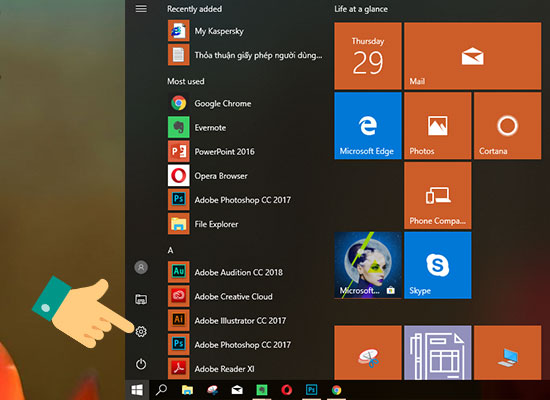Expand the Start hamburger menu

pyautogui.click(x=141, y=8)
